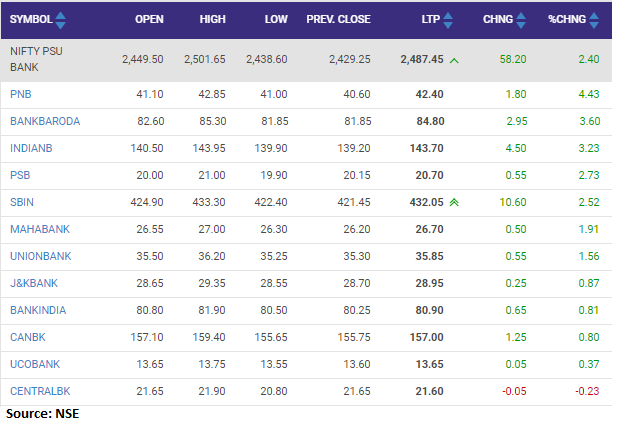Select the CANBK symbol link
This screenshot has height=425, width=620.
click(x=26, y=339)
